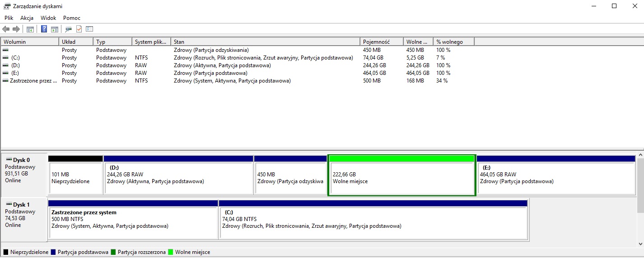Click the black Nieprzydzielone legend swatch
Viewport: 644px width, 258px height.
[x=6, y=252]
